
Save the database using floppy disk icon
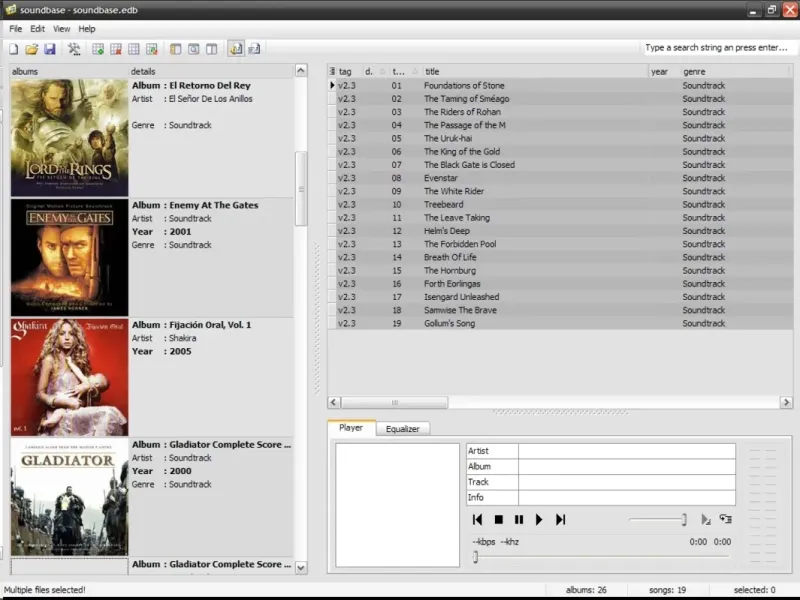[x=49, y=48]
